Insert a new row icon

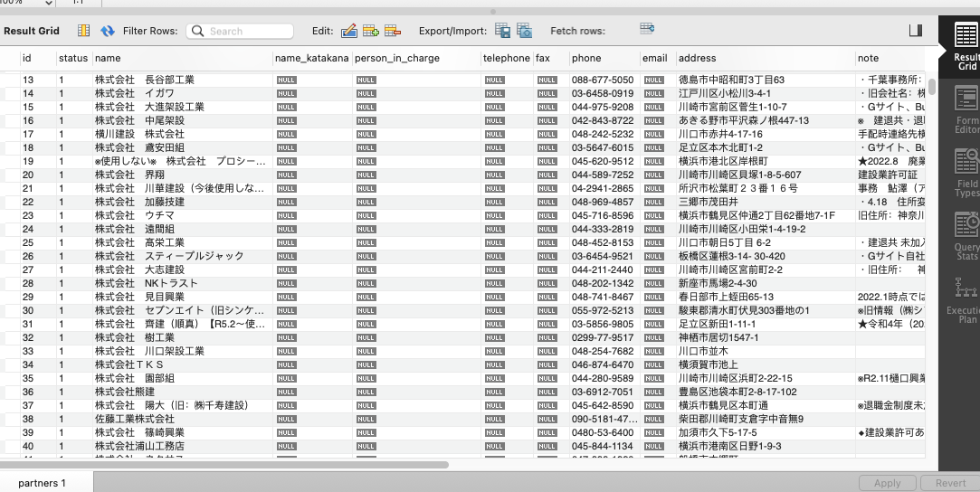click(x=371, y=31)
